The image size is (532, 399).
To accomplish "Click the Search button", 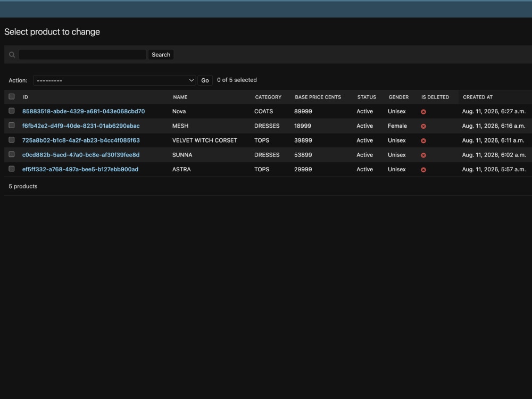I will pos(161,55).
